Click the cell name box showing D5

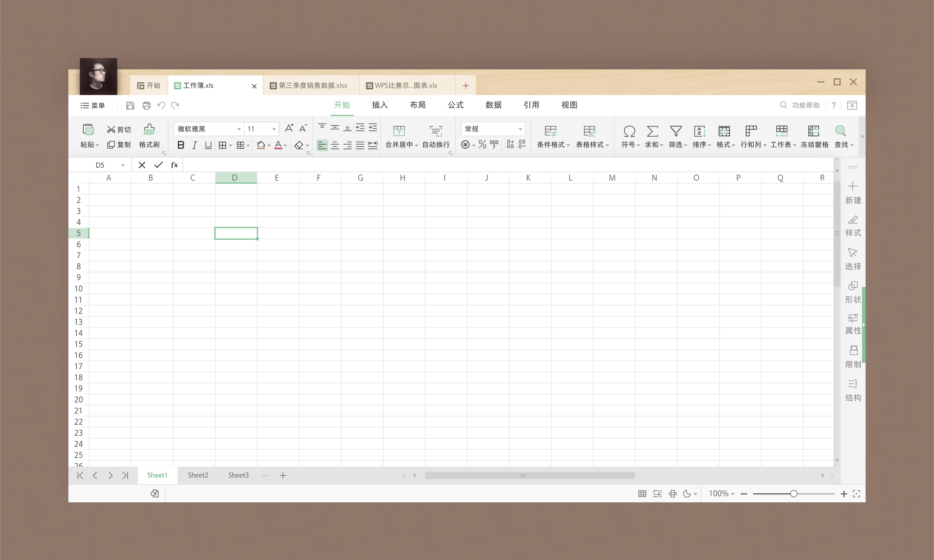[x=100, y=165]
